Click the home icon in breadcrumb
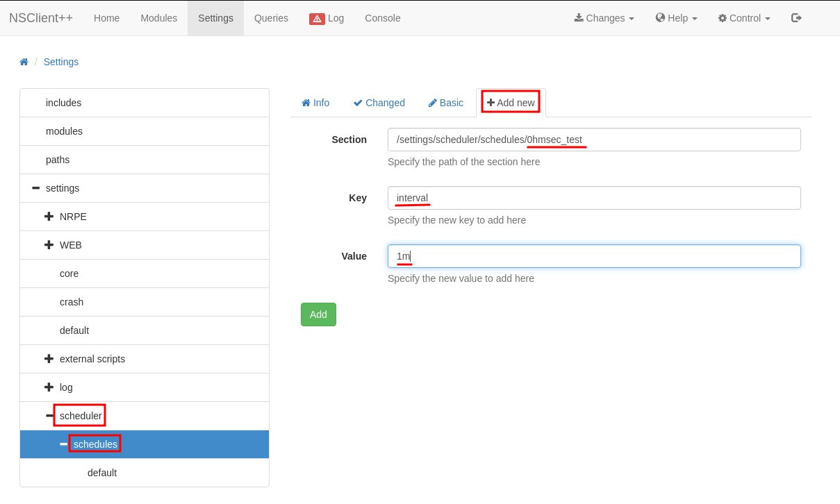This screenshot has height=504, width=840. point(24,62)
